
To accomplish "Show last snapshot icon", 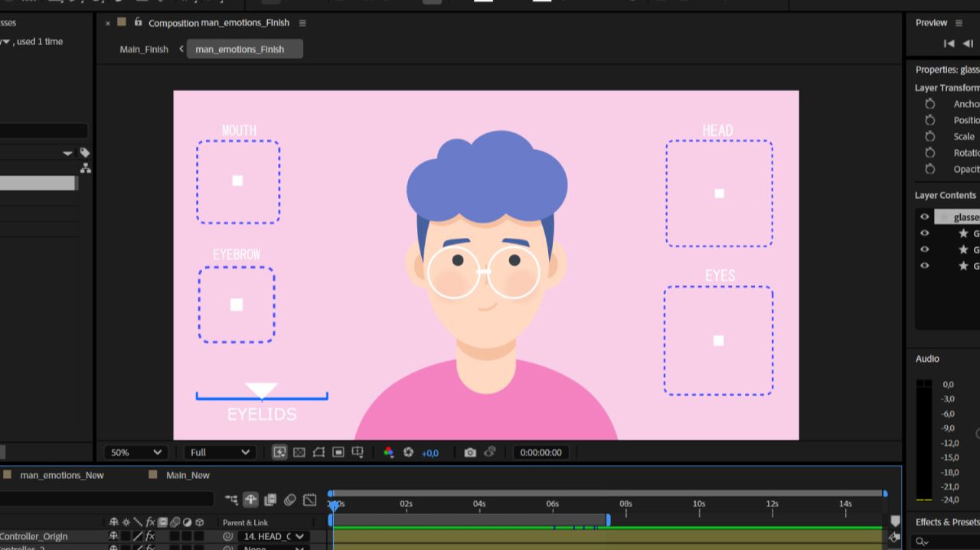I will pos(490,452).
